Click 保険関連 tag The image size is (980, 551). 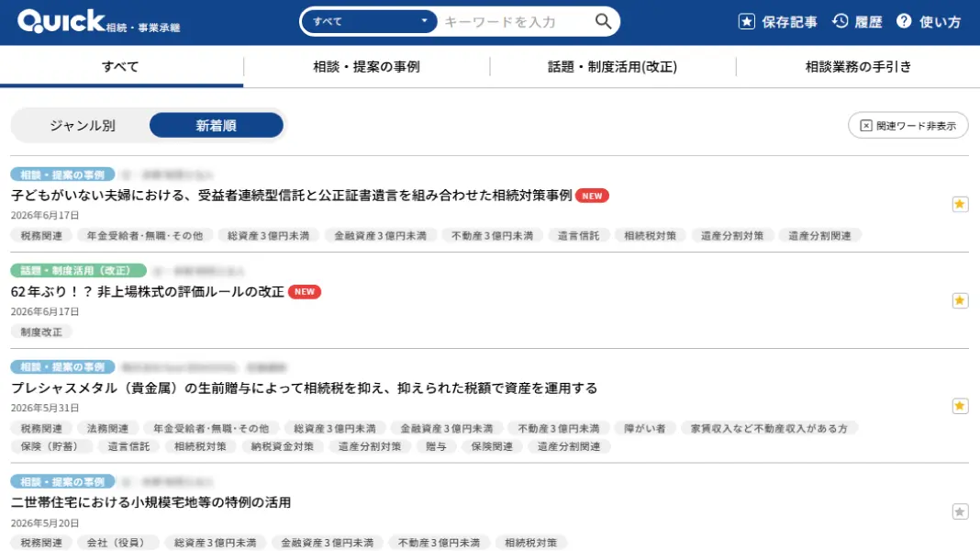click(x=492, y=446)
